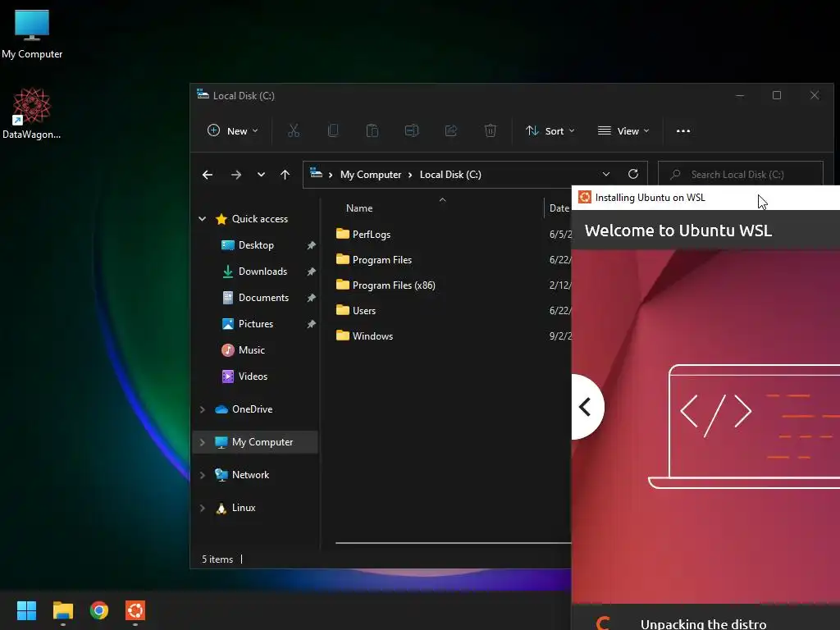840x630 pixels.
Task: Open recent locations chevron dropdown
Action: pyautogui.click(x=261, y=175)
